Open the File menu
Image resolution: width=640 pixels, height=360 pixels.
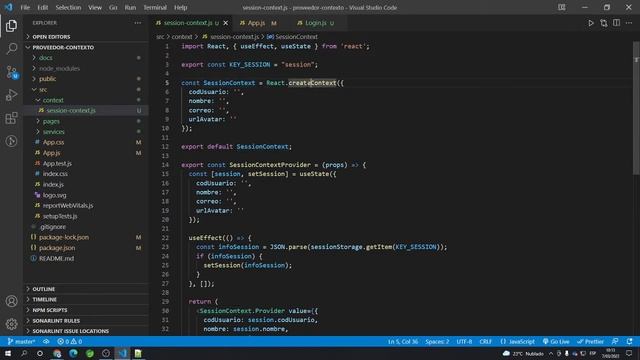[x=25, y=7]
